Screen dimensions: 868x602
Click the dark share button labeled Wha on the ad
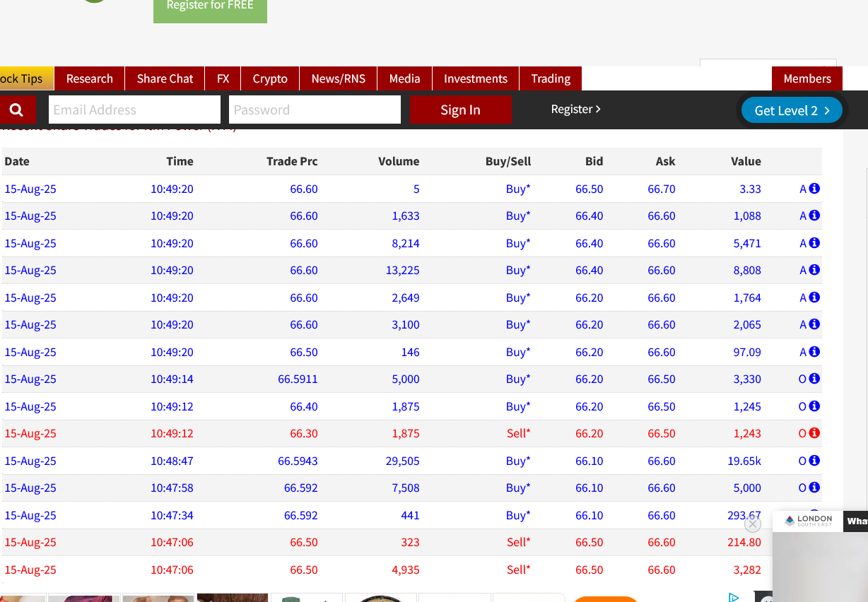pos(856,521)
